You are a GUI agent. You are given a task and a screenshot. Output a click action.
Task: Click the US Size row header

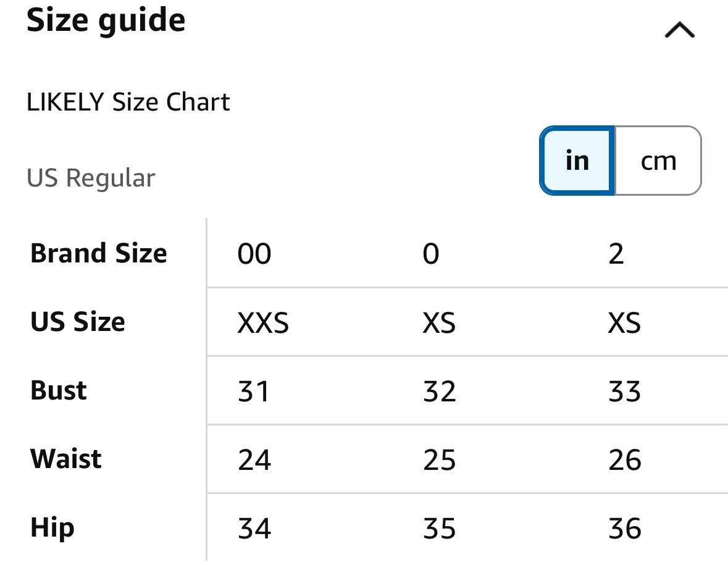[78, 321]
